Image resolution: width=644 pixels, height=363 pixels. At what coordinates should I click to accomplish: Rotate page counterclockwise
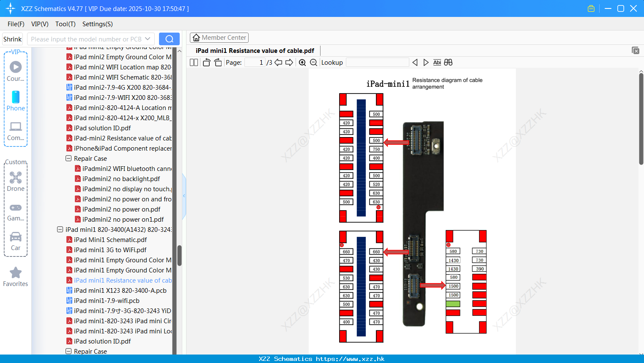pyautogui.click(x=206, y=62)
